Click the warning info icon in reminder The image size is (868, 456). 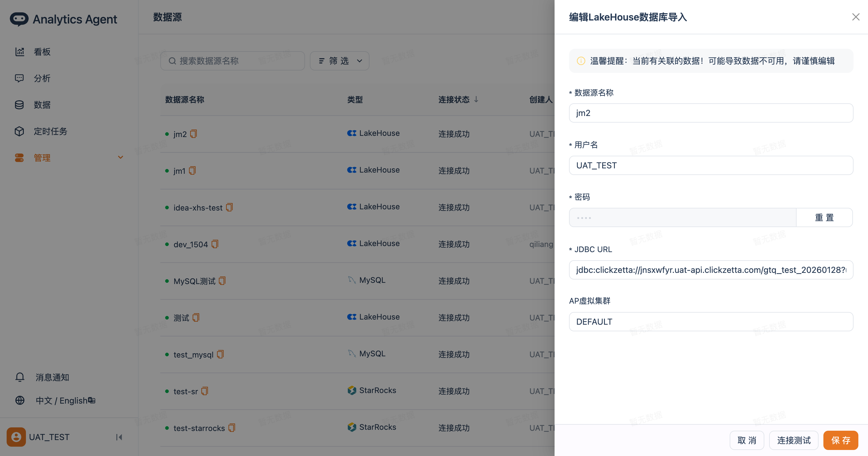click(x=581, y=61)
